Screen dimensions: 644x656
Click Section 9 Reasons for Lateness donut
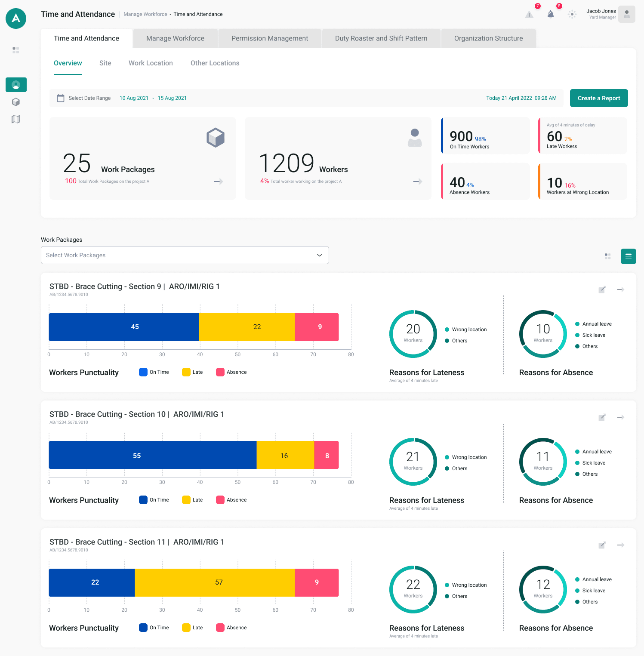pyautogui.click(x=413, y=334)
